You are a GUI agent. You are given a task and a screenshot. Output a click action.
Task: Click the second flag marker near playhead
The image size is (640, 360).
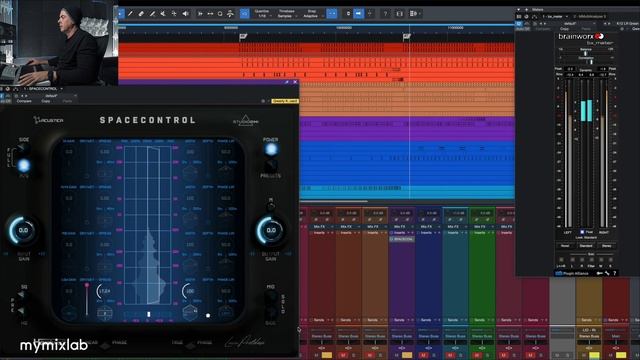coord(407,37)
